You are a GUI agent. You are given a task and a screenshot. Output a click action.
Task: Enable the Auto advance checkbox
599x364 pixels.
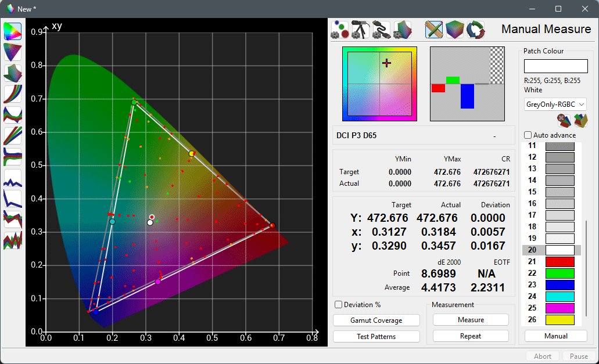tap(528, 135)
